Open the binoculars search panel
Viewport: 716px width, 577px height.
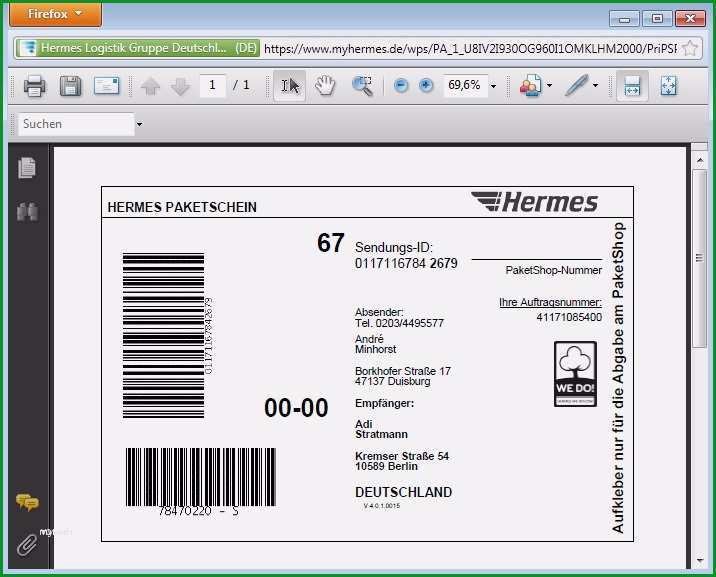[27, 211]
